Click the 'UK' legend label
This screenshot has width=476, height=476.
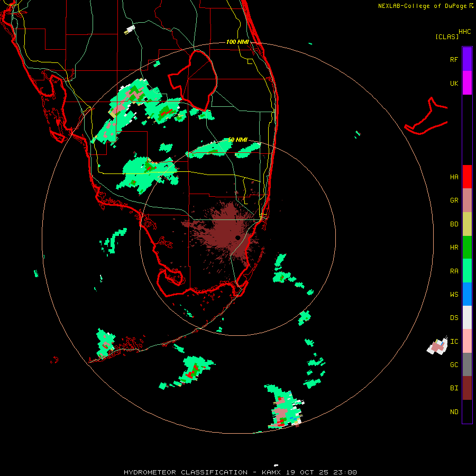click(454, 83)
